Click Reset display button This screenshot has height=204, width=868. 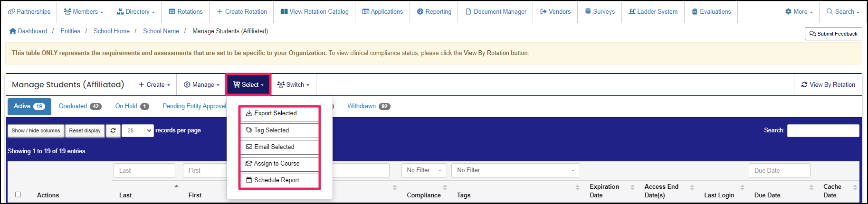coord(85,130)
